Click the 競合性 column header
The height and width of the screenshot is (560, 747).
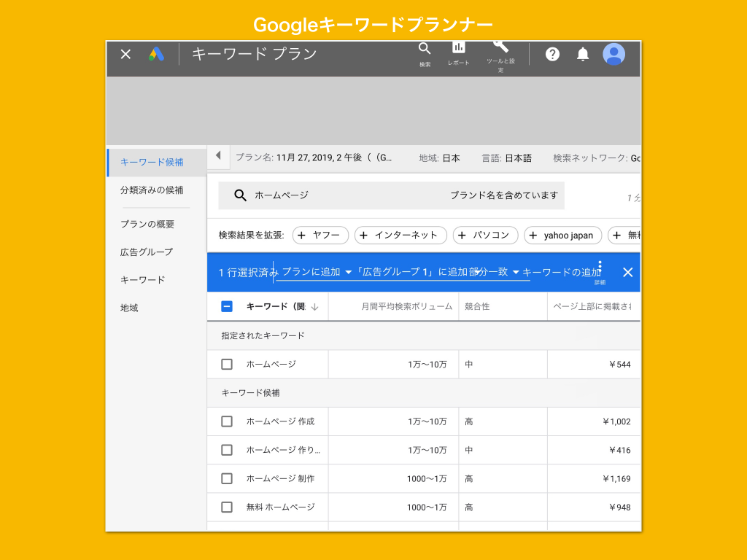(477, 307)
